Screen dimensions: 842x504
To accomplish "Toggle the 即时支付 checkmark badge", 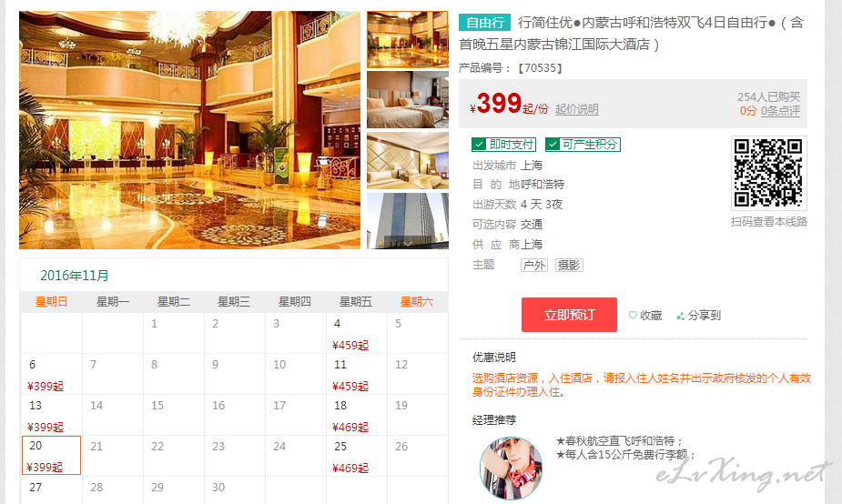I will (x=503, y=145).
